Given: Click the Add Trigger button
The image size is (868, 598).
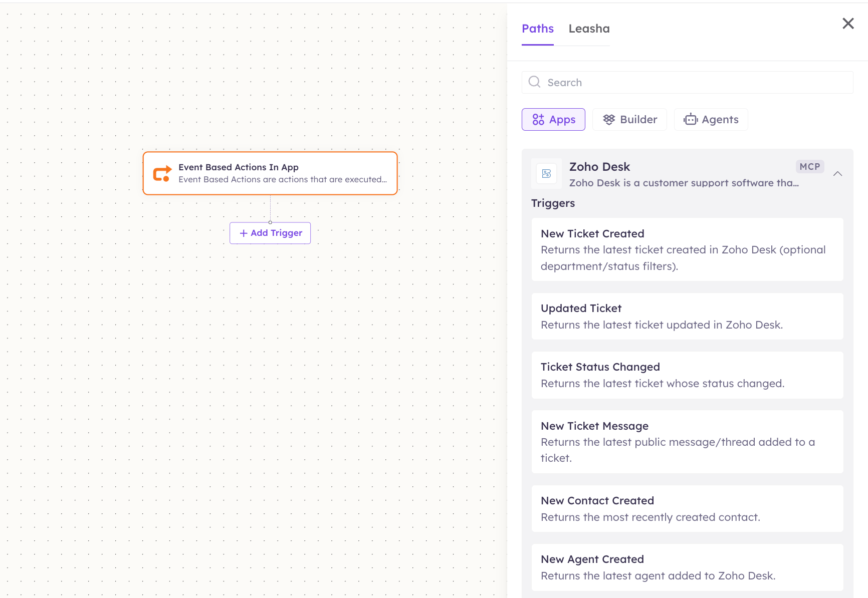Looking at the screenshot, I should click(270, 233).
